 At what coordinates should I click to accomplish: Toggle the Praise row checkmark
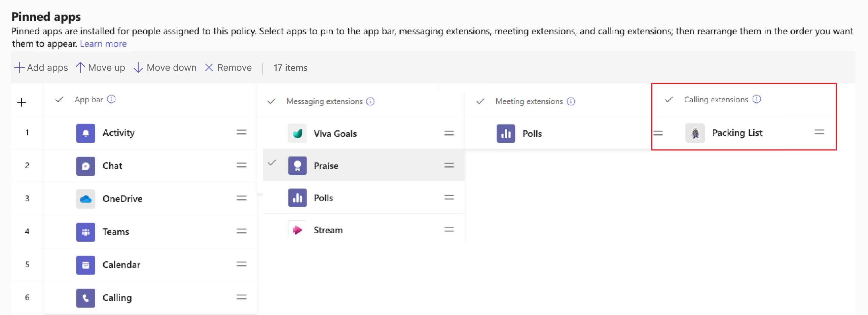coord(272,163)
